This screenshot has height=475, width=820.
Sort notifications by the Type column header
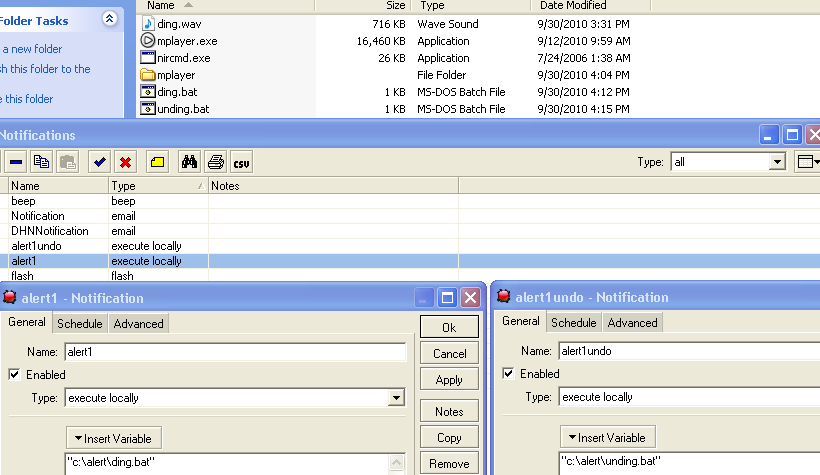[157, 186]
